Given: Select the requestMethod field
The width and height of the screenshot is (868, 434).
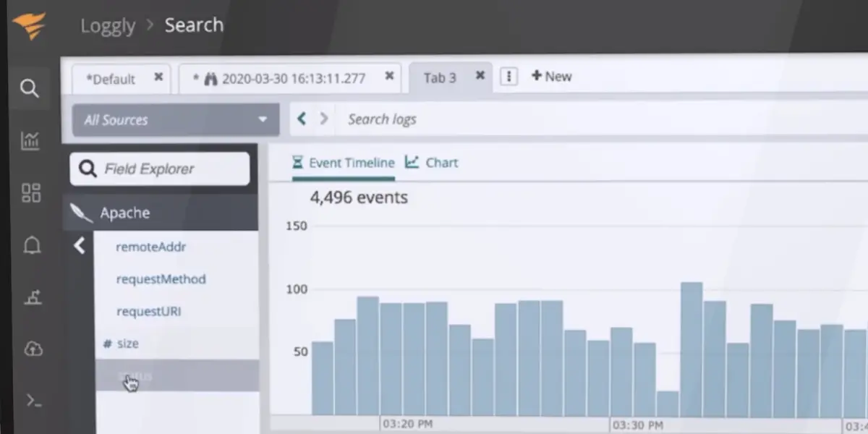Looking at the screenshot, I should pos(161,279).
